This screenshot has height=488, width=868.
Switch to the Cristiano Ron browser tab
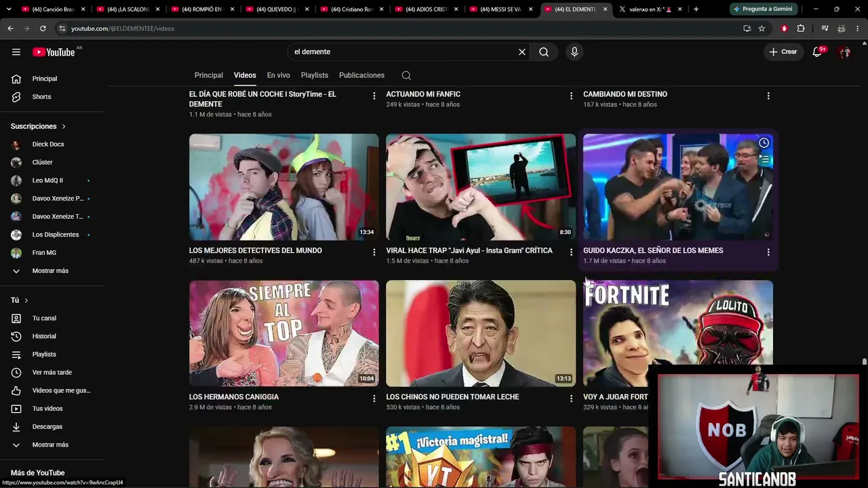pos(351,9)
